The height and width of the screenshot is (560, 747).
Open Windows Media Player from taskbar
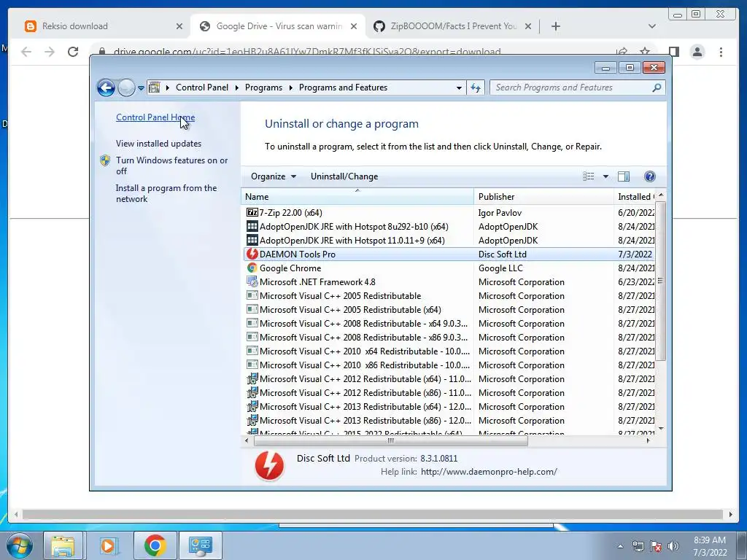tap(108, 545)
